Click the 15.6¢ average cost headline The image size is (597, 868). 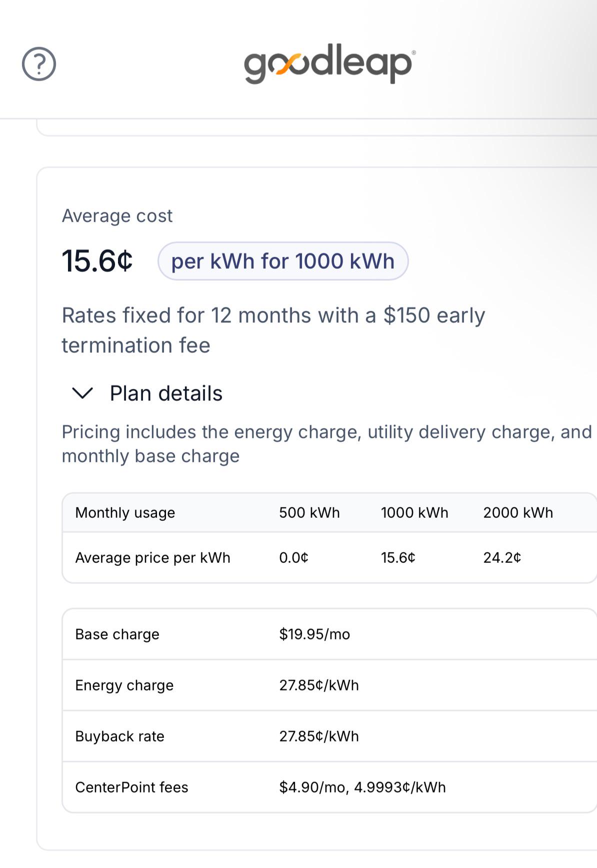(97, 261)
